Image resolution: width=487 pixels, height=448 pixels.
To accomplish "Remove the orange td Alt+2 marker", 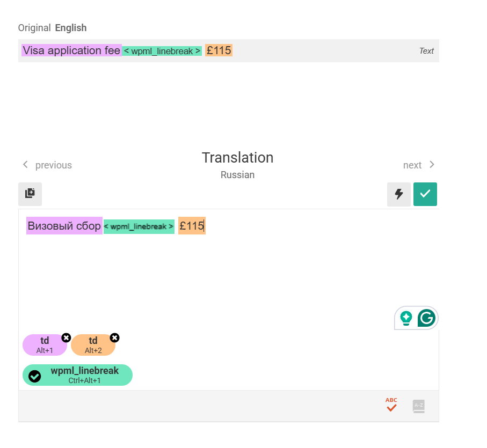I will coord(114,337).
